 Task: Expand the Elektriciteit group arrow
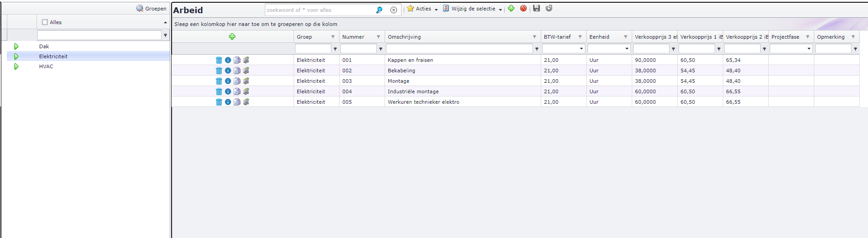(x=16, y=56)
